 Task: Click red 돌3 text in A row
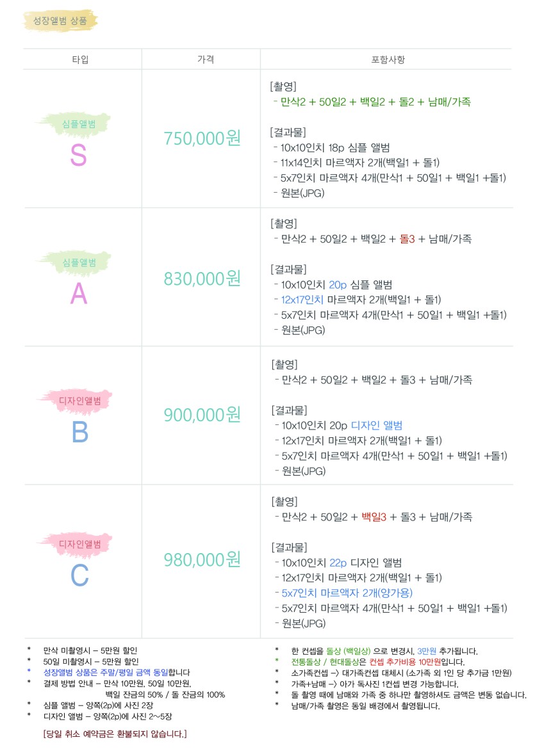pyautogui.click(x=407, y=239)
